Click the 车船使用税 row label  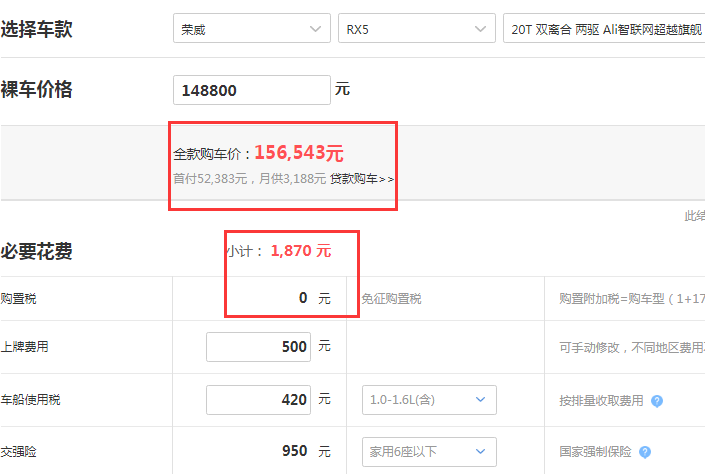coord(31,399)
